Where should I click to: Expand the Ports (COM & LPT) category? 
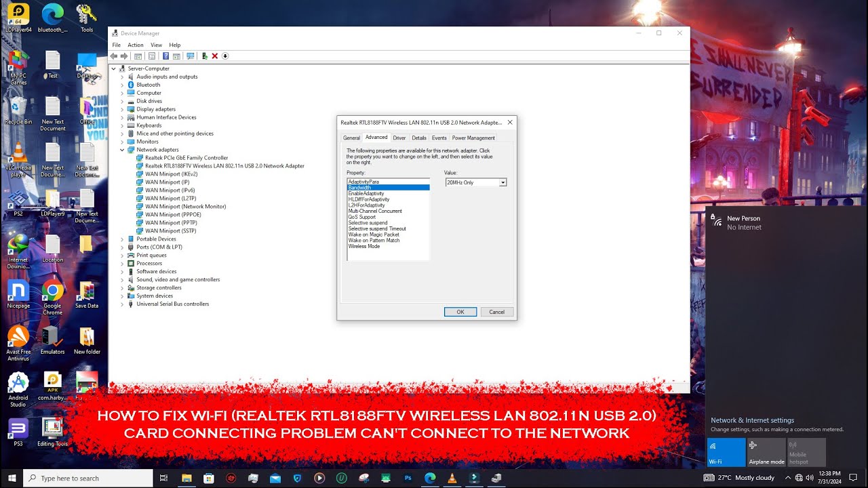(x=122, y=247)
